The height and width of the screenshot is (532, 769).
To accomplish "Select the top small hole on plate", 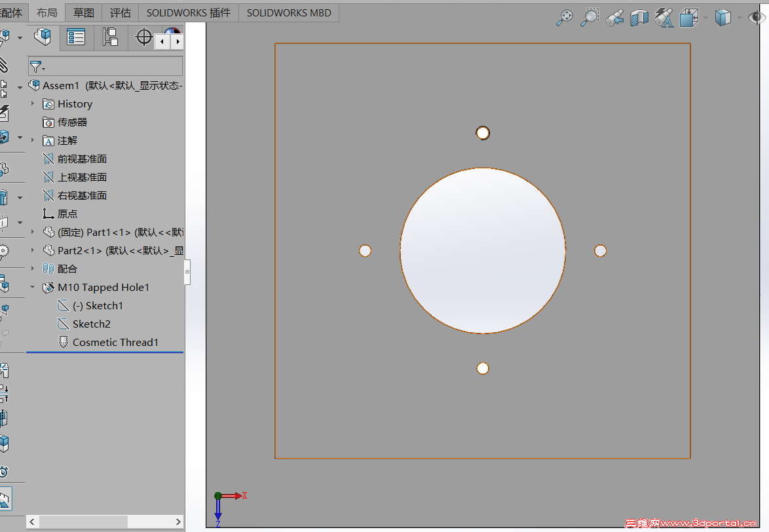I will 483,133.
